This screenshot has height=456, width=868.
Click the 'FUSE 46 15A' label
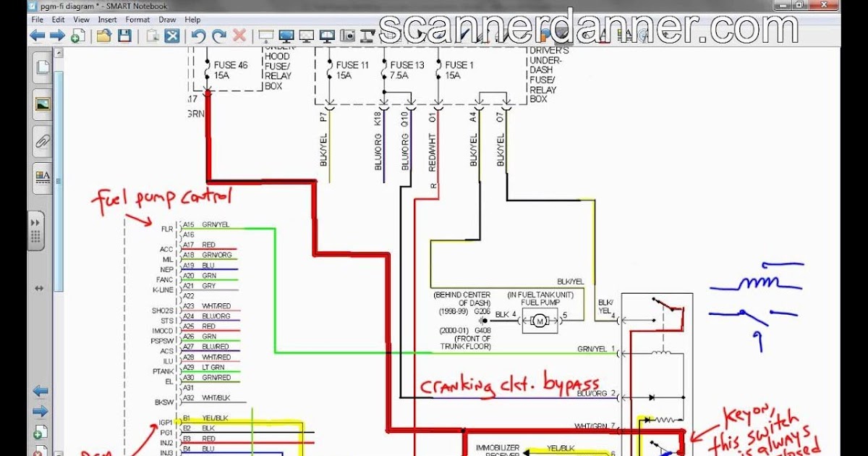click(x=231, y=70)
